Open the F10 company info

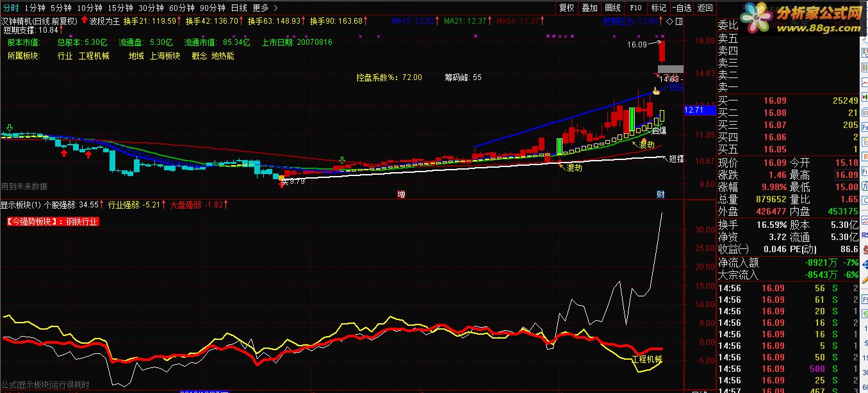pyautogui.click(x=635, y=8)
